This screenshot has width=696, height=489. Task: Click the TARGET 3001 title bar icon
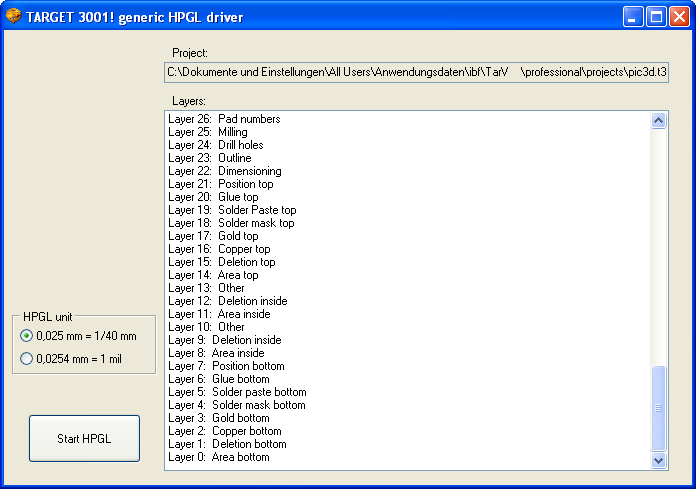(x=13, y=16)
